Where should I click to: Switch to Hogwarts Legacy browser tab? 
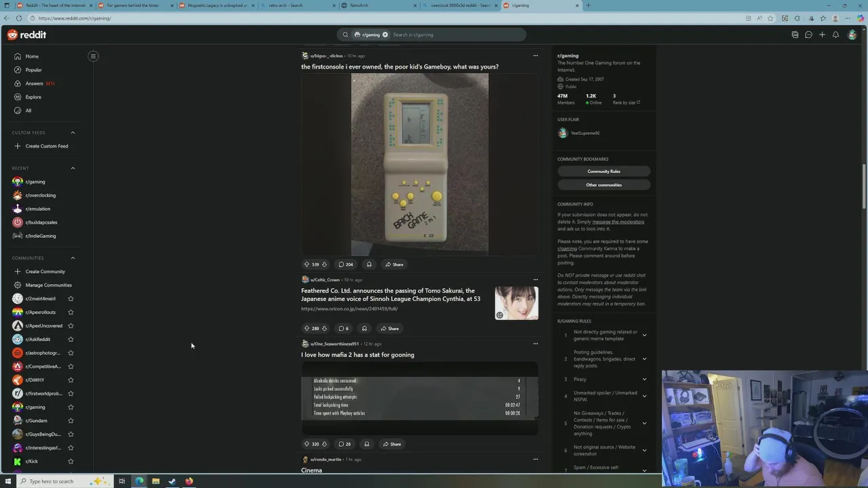216,5
